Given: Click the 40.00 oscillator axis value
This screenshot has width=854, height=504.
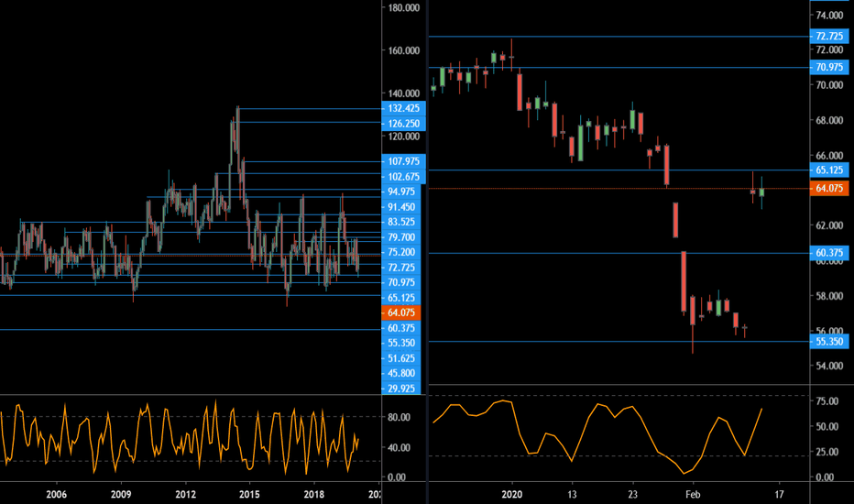Looking at the screenshot, I should [x=399, y=447].
